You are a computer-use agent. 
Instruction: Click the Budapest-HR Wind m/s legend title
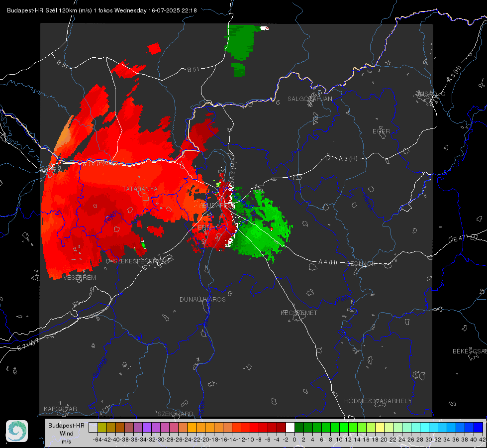tap(67, 433)
